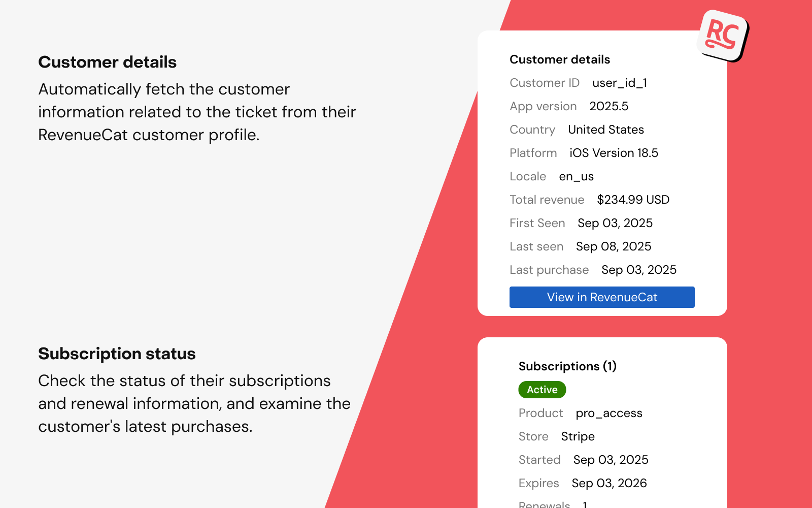Click the Platform value iOS Version 18.5
812x508 pixels.
614,153
